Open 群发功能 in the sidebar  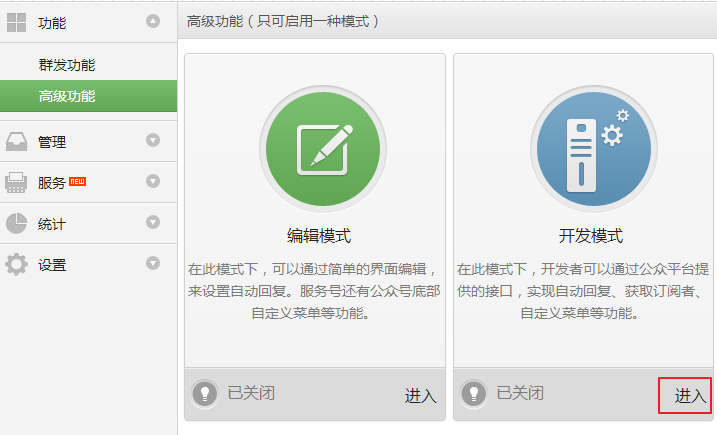[x=67, y=65]
